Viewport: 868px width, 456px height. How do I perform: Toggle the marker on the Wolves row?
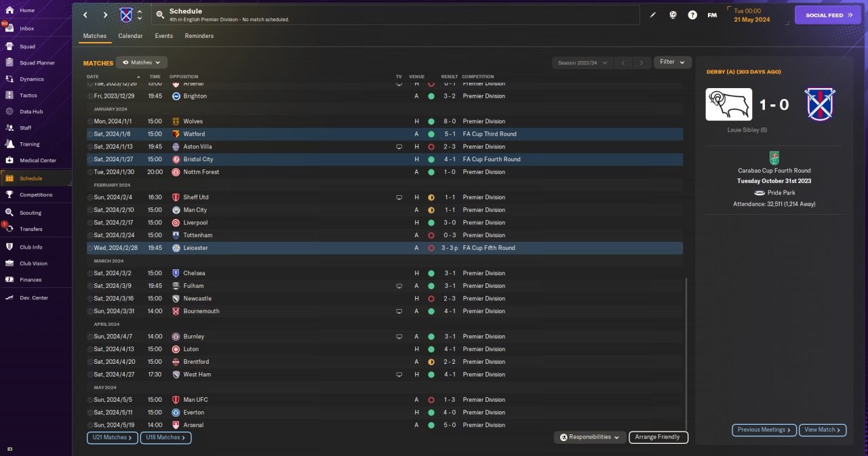pos(90,121)
